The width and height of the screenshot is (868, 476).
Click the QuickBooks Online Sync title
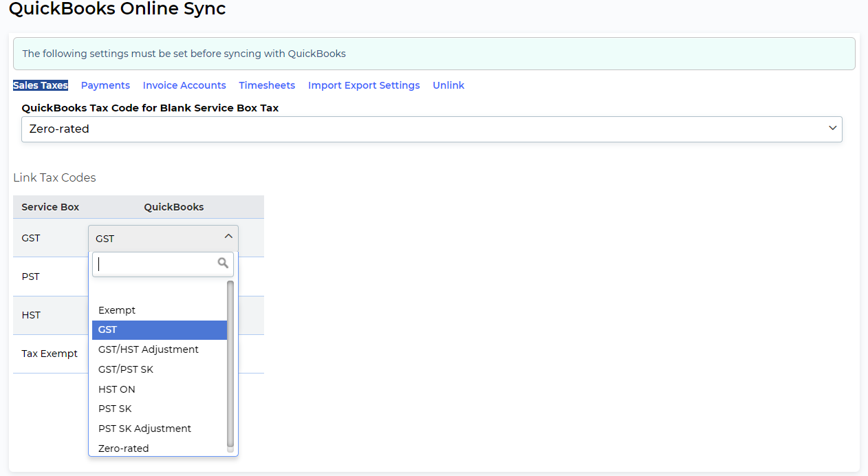point(117,9)
